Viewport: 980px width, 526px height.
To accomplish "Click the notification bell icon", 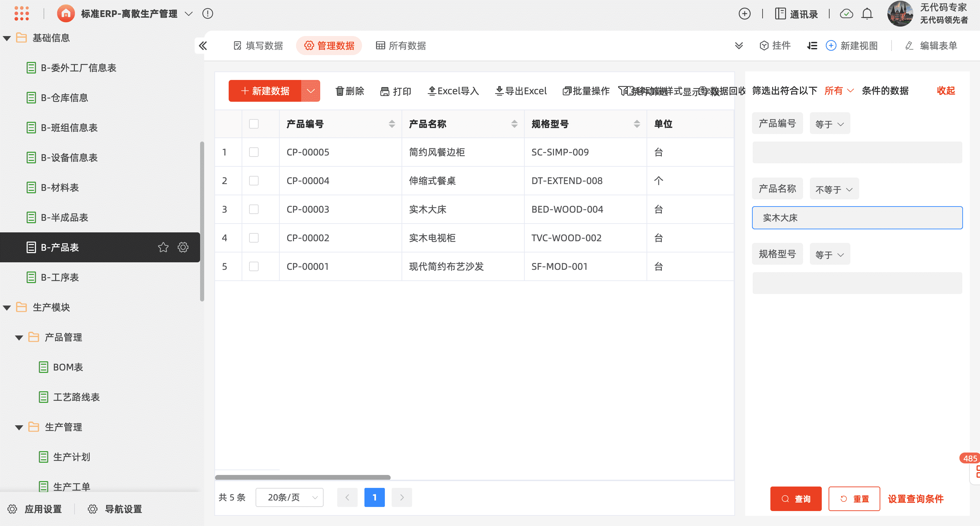I will [x=867, y=14].
